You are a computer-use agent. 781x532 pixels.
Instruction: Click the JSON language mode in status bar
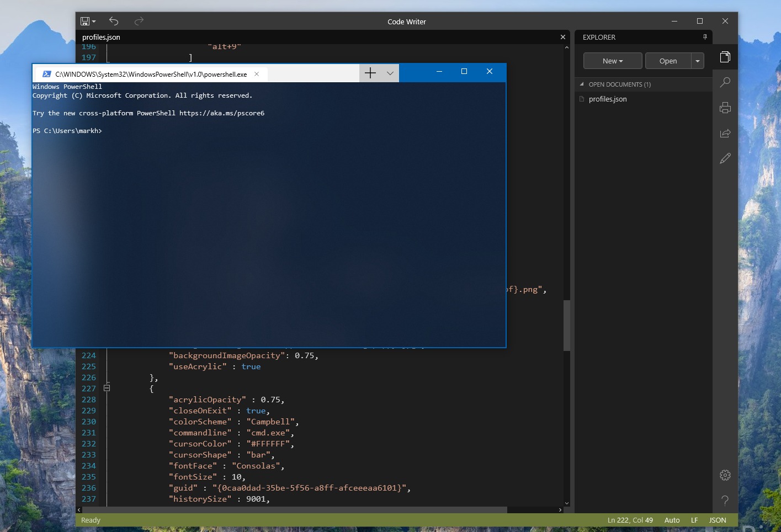pyautogui.click(x=718, y=520)
